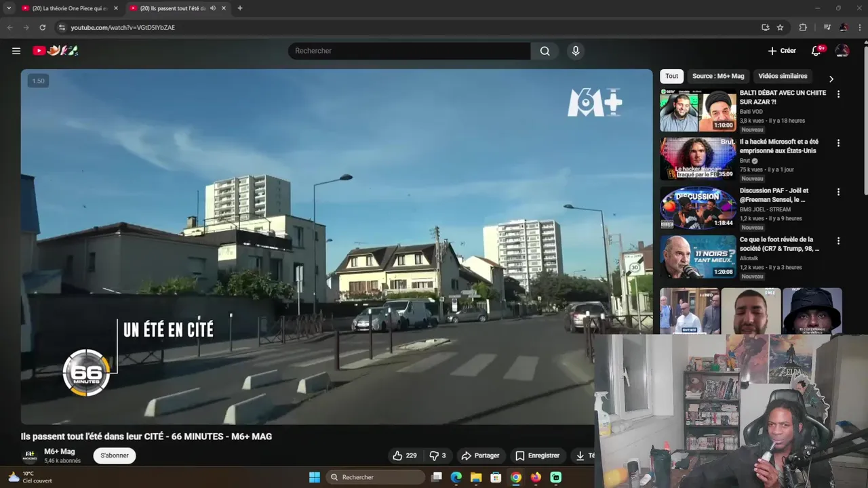This screenshot has height=488, width=868.
Task: Click the address bar URL
Action: coord(123,27)
